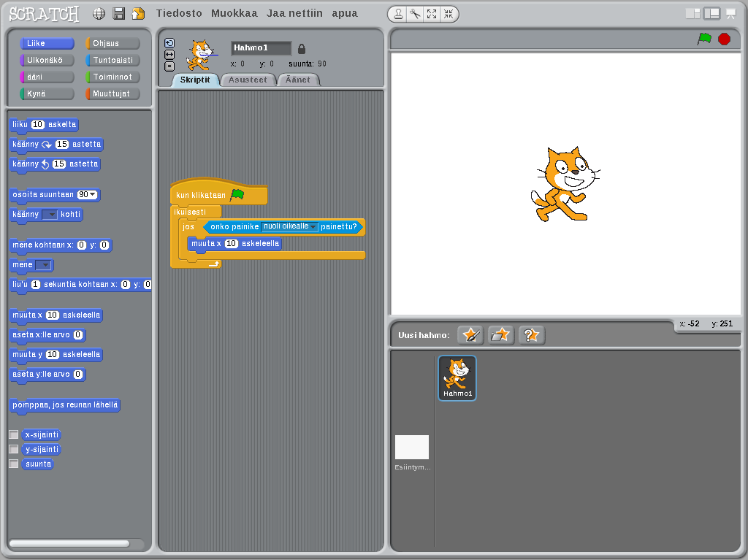Click the seconds field in liu'u block
Viewport: 748px width, 560px height.
pyautogui.click(x=35, y=284)
